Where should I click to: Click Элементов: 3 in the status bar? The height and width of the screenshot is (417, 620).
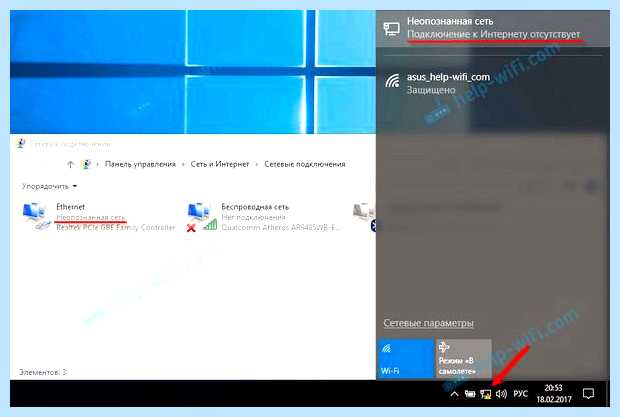point(43,372)
